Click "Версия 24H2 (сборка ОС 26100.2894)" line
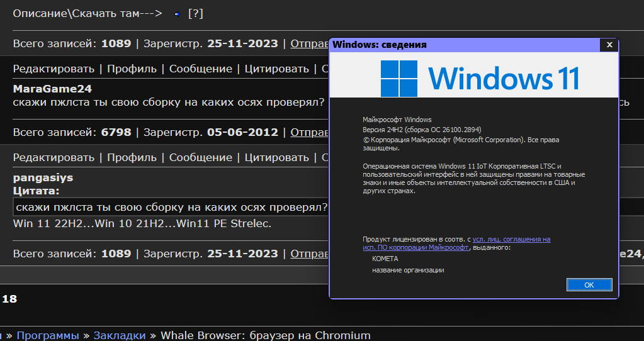The image size is (644, 341). (422, 130)
